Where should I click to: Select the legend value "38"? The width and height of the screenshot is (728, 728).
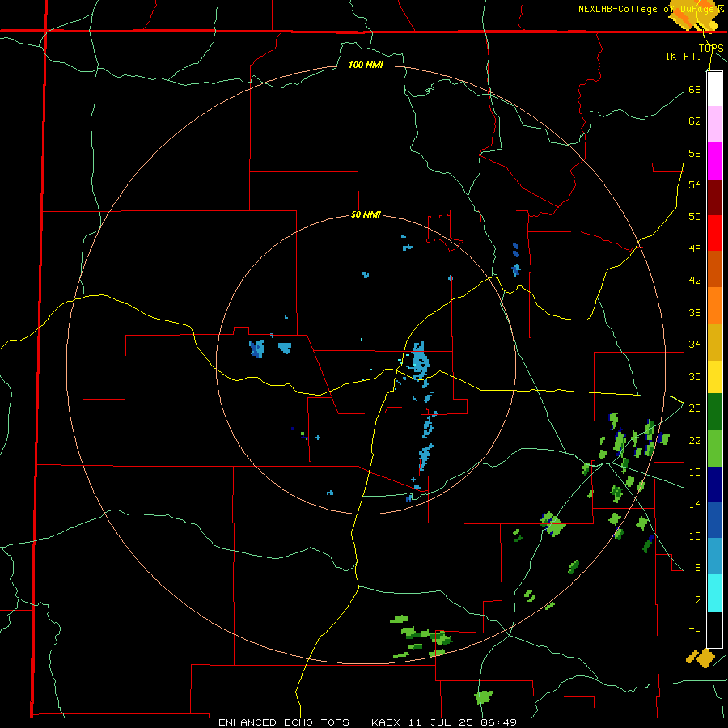695,312
